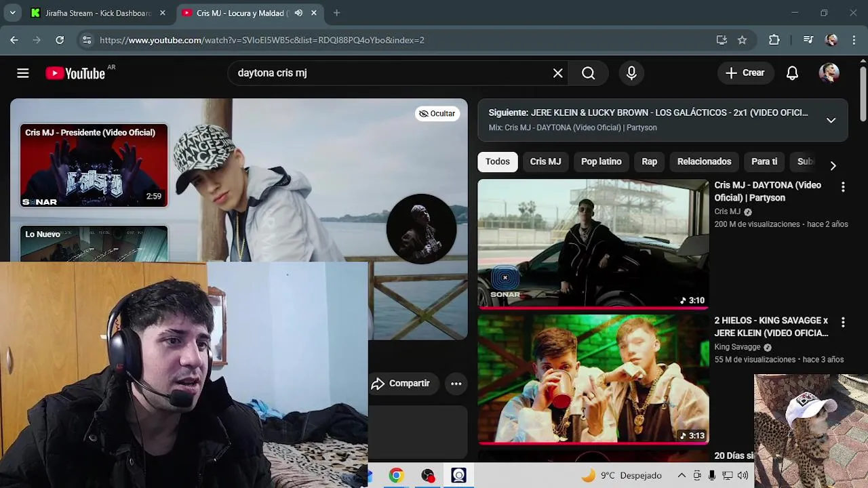Play the 2 HIELOS video thumbnail
This screenshot has width=868, height=488.
pyautogui.click(x=593, y=378)
